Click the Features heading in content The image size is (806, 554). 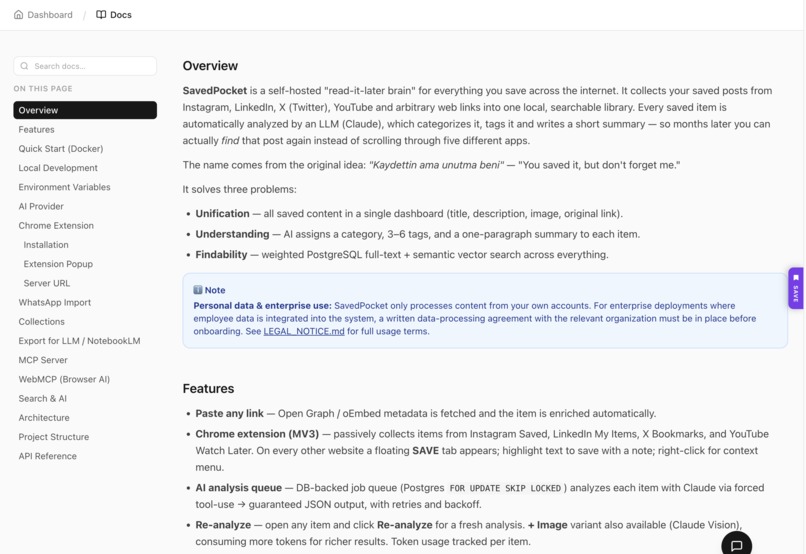point(208,389)
